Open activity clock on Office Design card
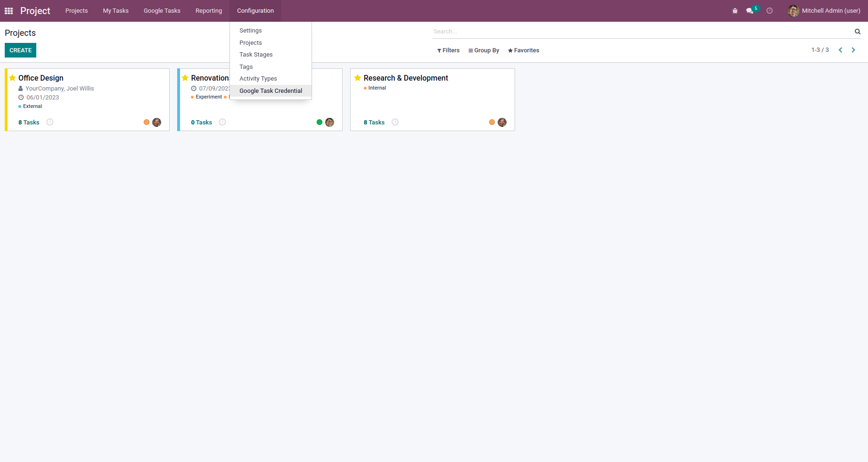 point(50,122)
